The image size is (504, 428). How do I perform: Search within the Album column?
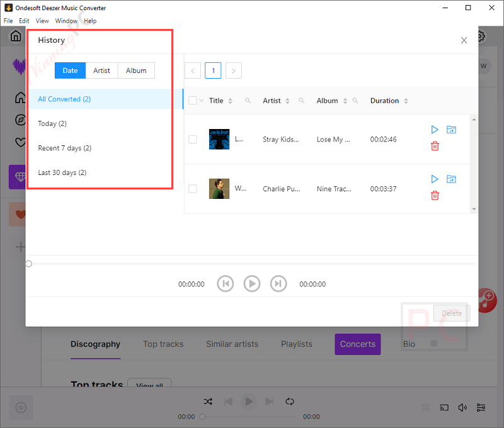click(x=355, y=101)
